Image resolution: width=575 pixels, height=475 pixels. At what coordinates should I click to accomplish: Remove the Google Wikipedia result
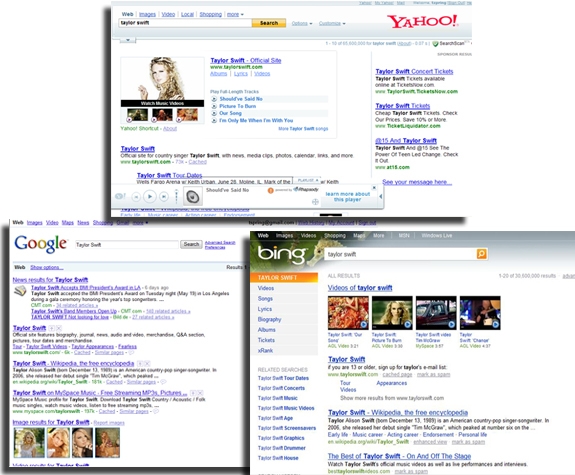click(x=147, y=363)
